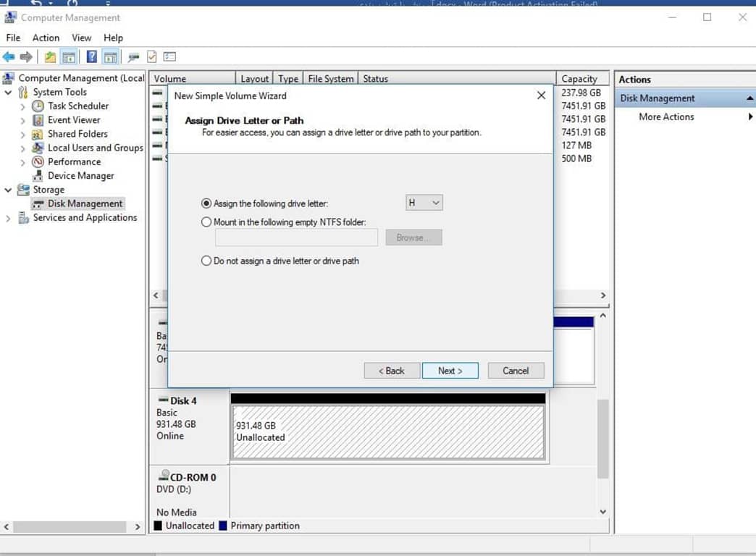Click the Back arrow toolbar icon
756x556 pixels.
point(9,57)
